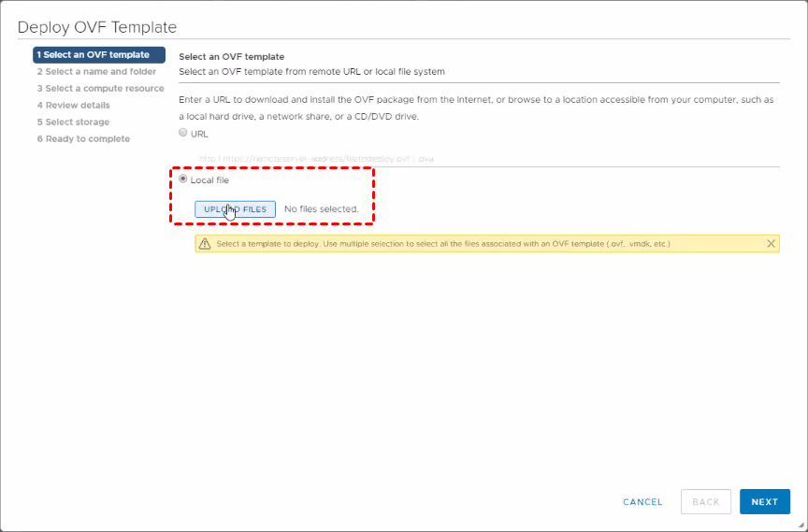Click the bold "Select an OVF template" heading
808x532 pixels.
231,57
